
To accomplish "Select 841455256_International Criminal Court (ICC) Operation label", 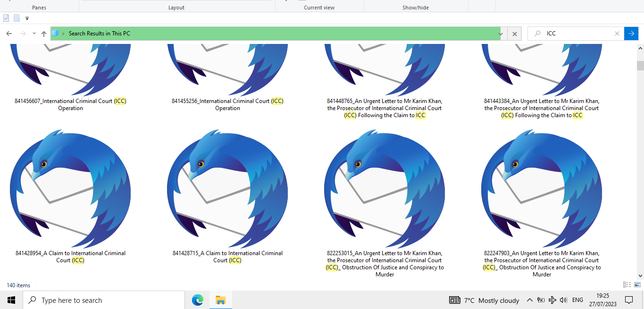I will coord(227,104).
